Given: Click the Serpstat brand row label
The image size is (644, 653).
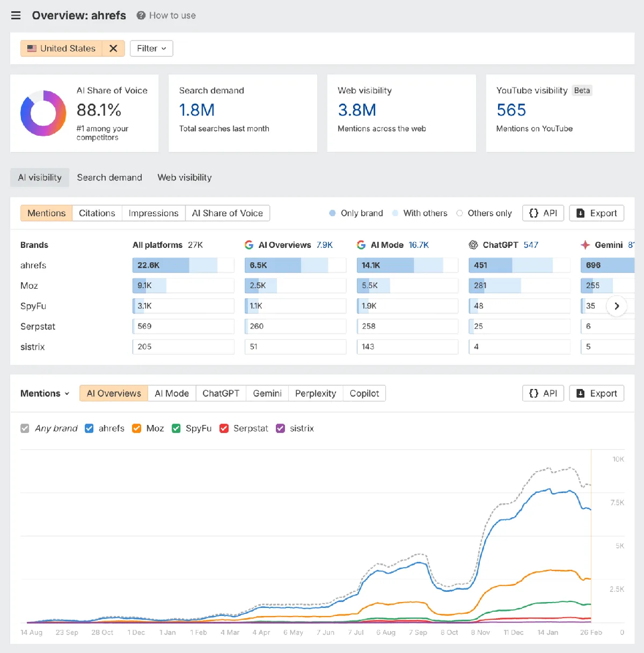Looking at the screenshot, I should tap(38, 326).
